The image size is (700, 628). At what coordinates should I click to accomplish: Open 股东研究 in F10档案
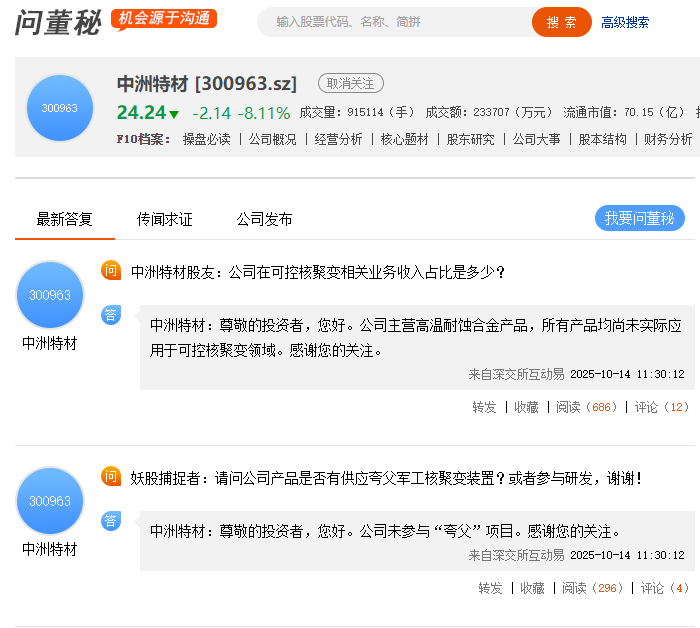tap(470, 139)
